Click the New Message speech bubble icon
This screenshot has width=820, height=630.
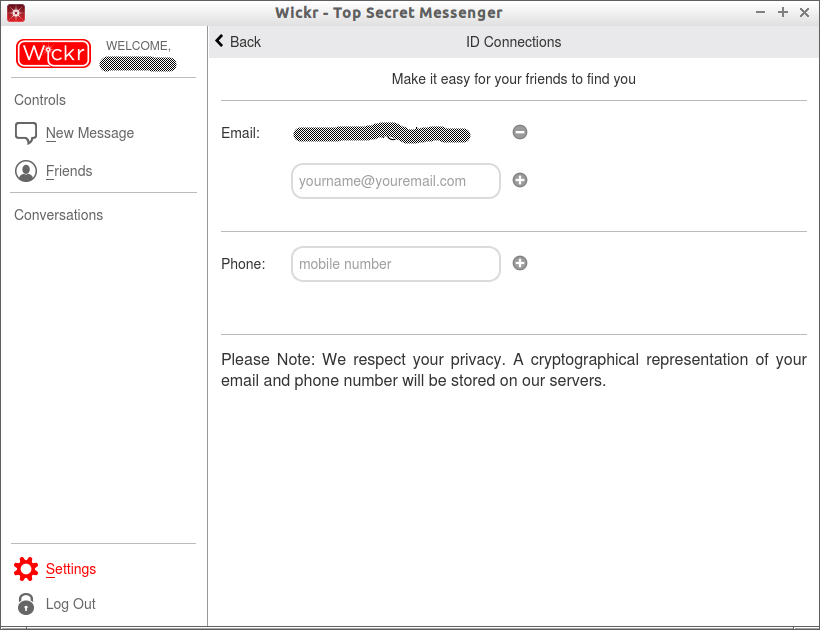pyautogui.click(x=26, y=133)
